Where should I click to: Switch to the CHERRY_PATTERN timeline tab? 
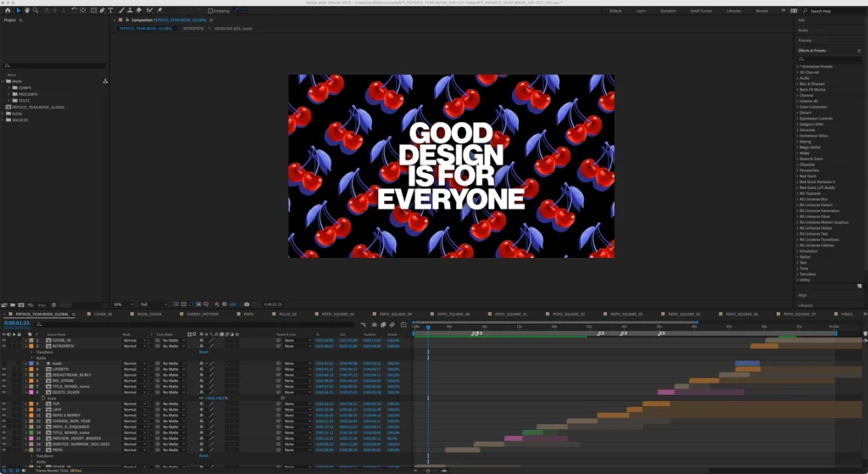[202, 314]
